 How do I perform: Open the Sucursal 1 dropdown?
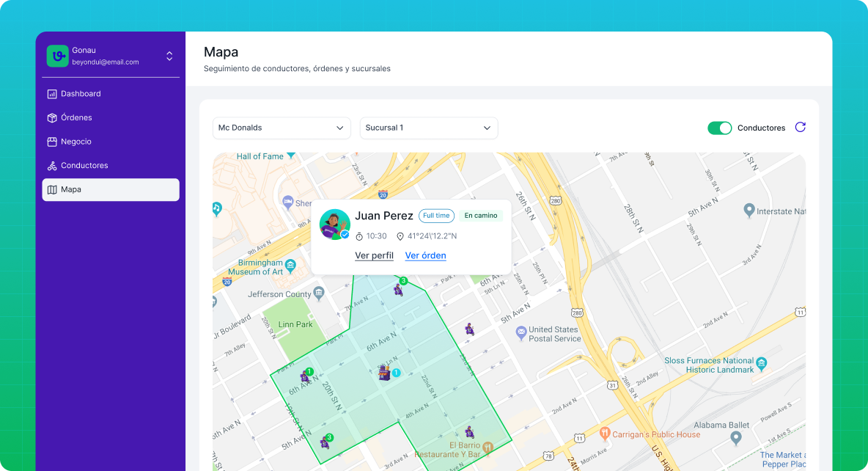[429, 128]
